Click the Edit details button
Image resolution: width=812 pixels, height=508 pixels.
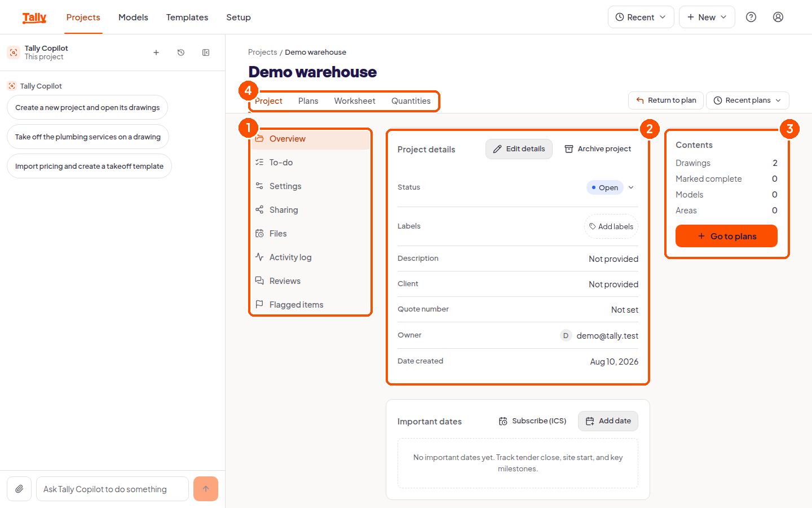519,149
